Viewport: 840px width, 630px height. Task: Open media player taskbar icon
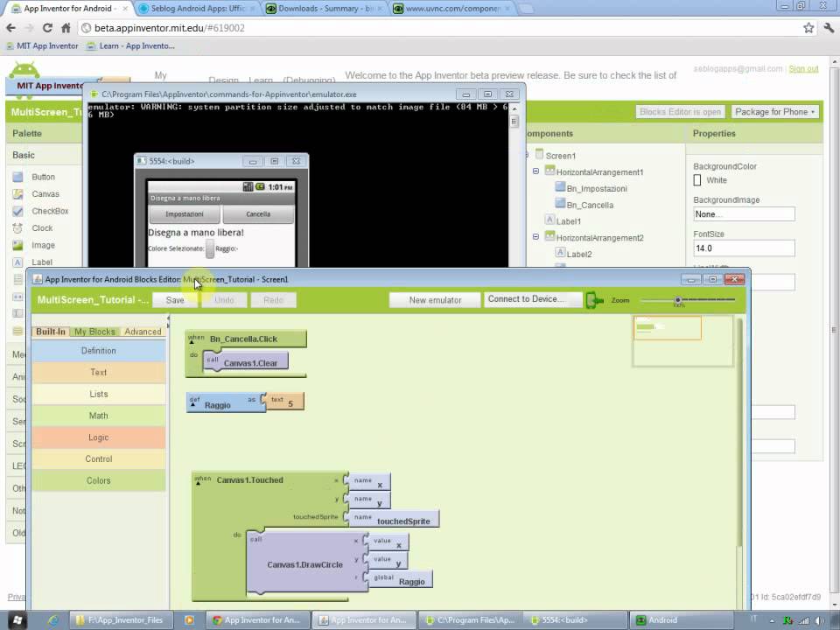point(189,620)
